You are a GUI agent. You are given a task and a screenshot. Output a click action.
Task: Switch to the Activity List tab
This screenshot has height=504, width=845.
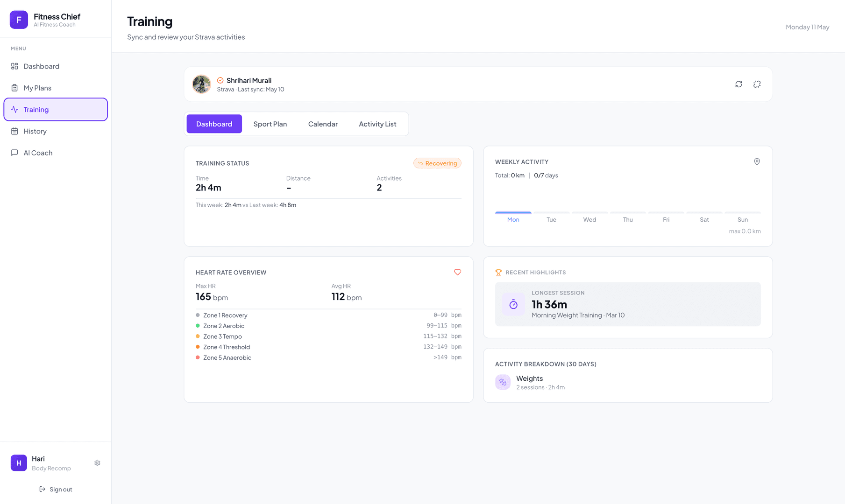(x=377, y=124)
